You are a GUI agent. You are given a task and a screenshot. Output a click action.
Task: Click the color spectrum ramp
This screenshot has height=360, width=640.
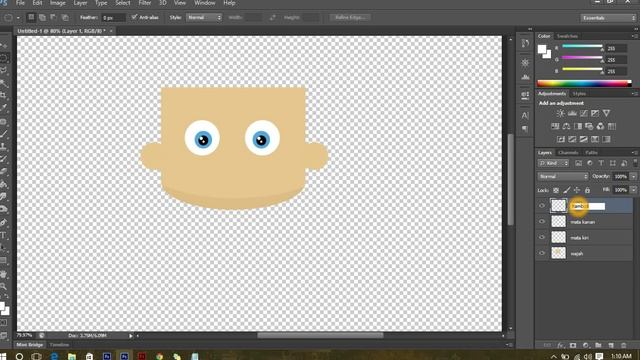(x=584, y=84)
